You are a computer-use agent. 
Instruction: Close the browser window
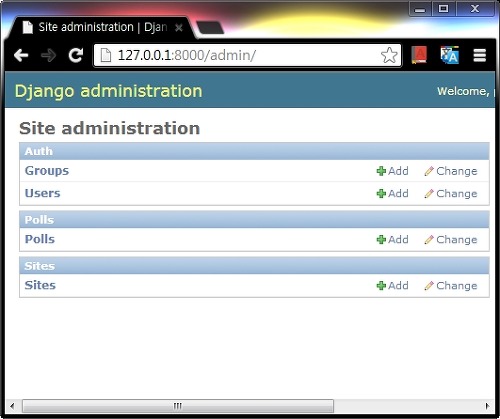(475, 9)
